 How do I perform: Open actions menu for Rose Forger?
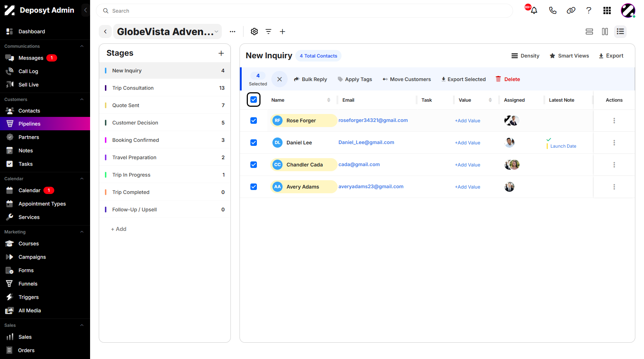click(614, 121)
